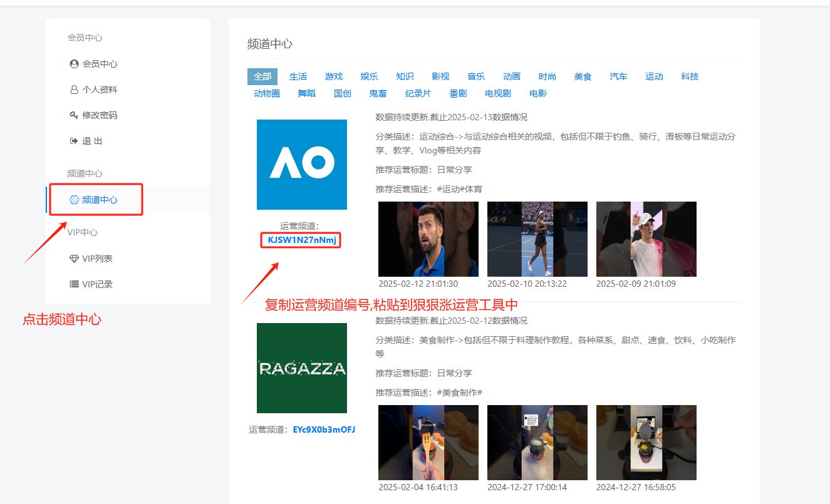Open video thumbnail dated 2025-02-04 16:41:13
The width and height of the screenshot is (830, 504).
[428, 443]
